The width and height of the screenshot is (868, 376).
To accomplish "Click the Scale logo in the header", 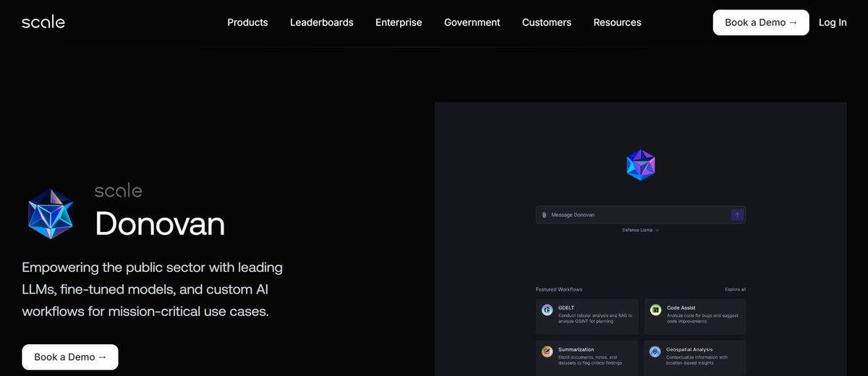I will (43, 22).
